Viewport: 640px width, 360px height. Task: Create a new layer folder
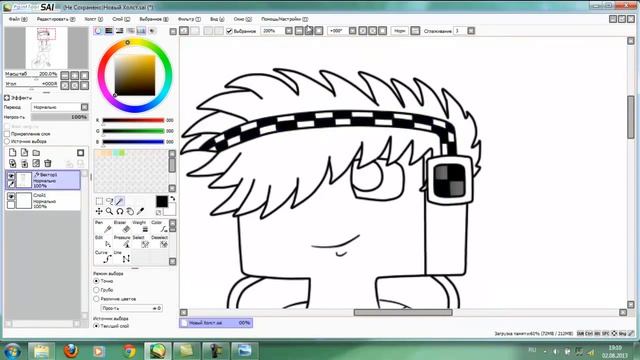tap(36, 153)
